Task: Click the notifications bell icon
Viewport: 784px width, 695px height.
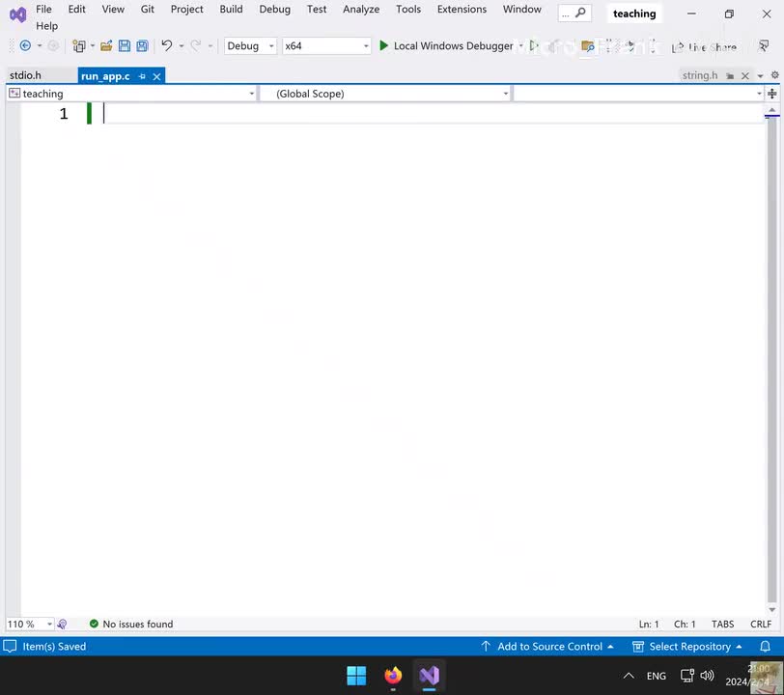Action: pos(765,647)
